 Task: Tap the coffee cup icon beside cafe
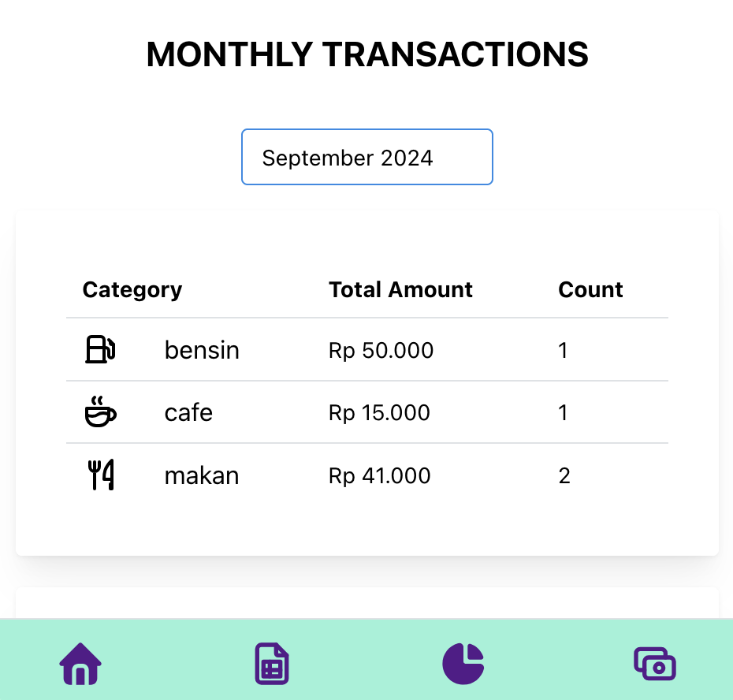click(100, 412)
